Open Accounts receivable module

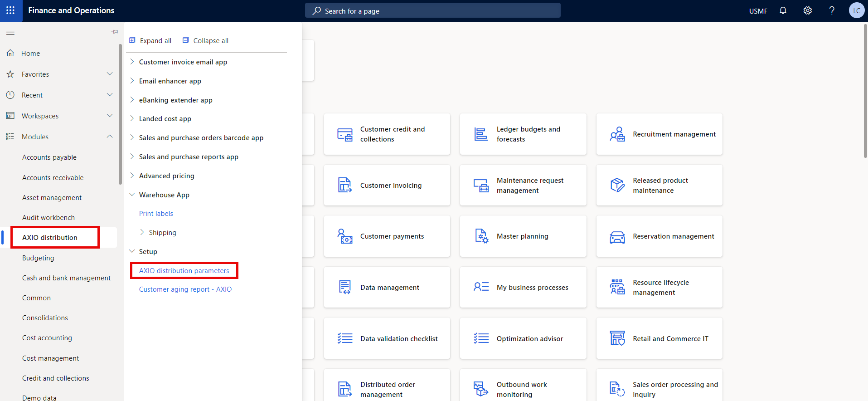click(x=53, y=177)
